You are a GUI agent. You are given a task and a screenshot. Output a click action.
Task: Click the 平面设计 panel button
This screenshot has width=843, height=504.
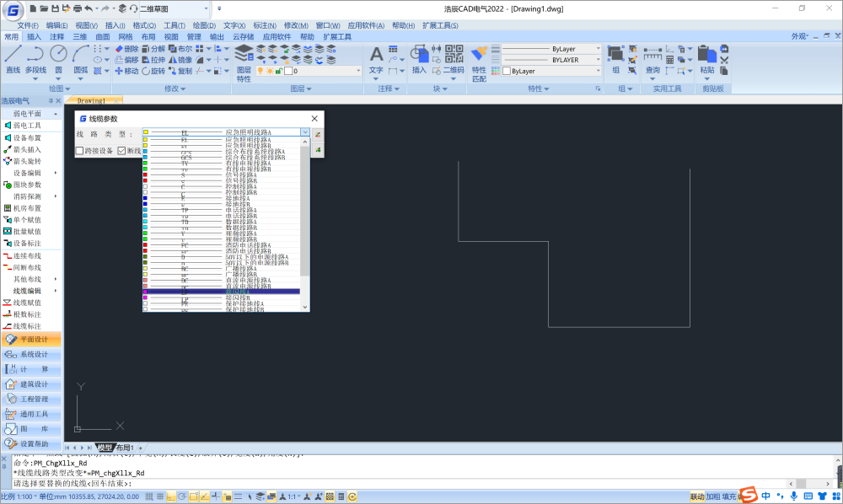click(x=33, y=340)
